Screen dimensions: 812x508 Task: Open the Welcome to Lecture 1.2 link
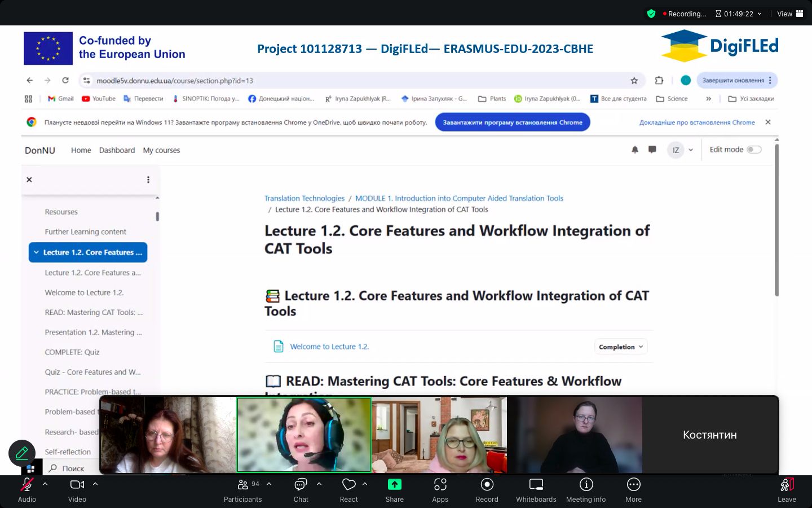tap(329, 347)
